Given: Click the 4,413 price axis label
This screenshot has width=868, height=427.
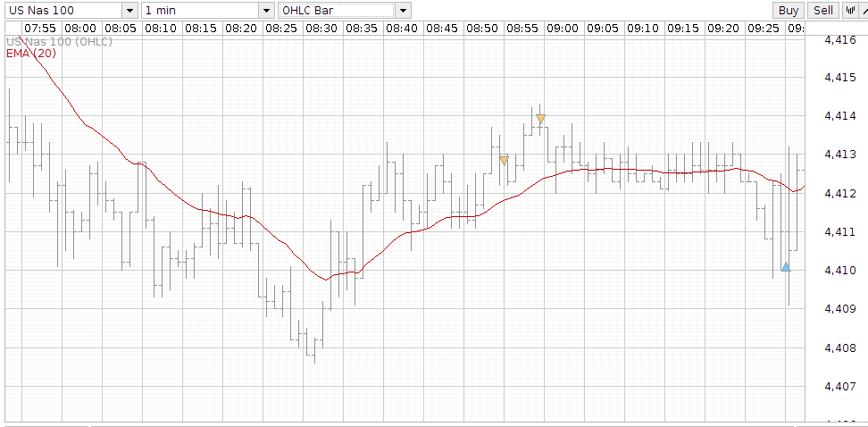Looking at the screenshot, I should coord(839,155).
